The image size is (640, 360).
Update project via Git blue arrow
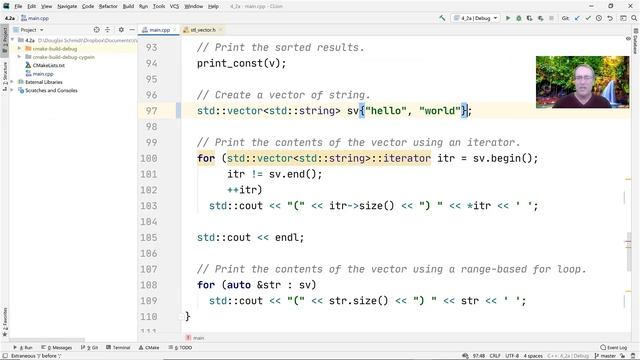pos(577,18)
